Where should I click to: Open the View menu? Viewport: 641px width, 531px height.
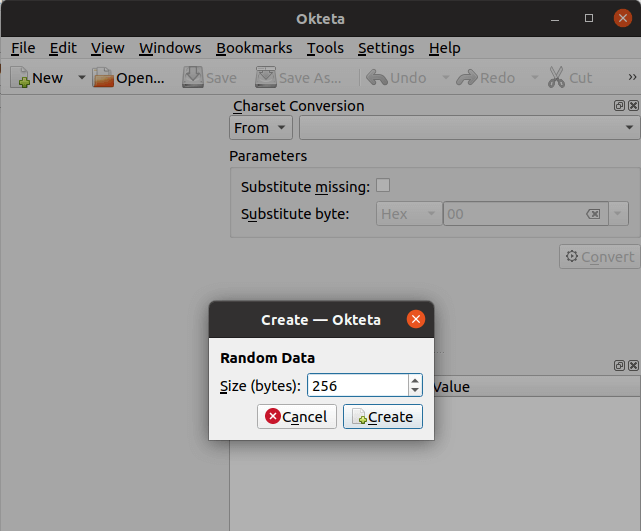coord(108,48)
